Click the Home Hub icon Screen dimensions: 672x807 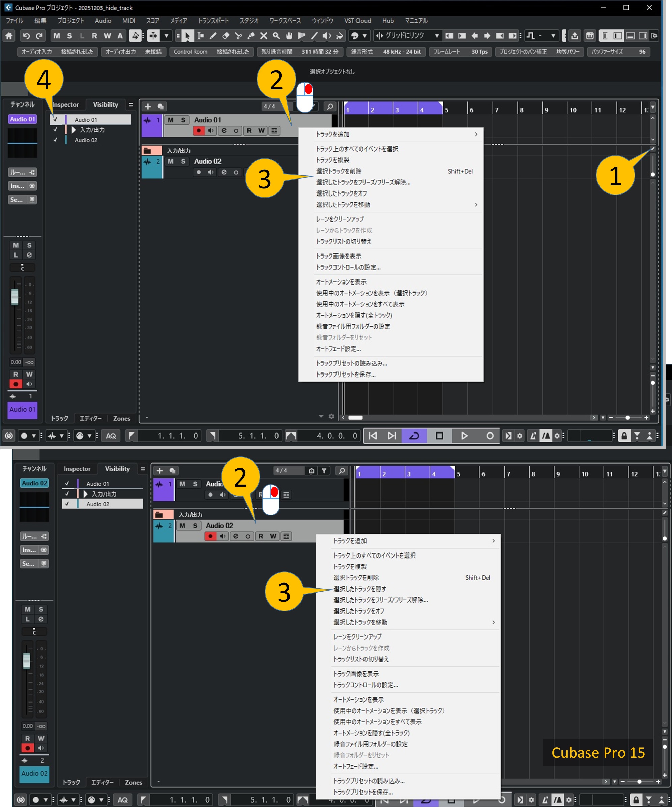point(9,36)
